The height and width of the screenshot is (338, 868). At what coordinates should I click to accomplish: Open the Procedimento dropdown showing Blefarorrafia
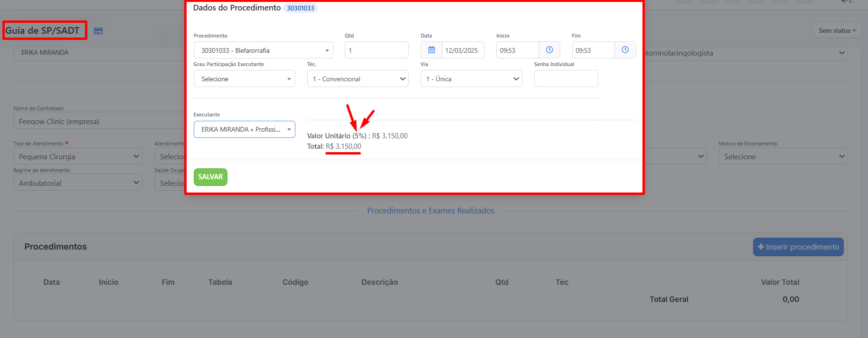coord(264,50)
